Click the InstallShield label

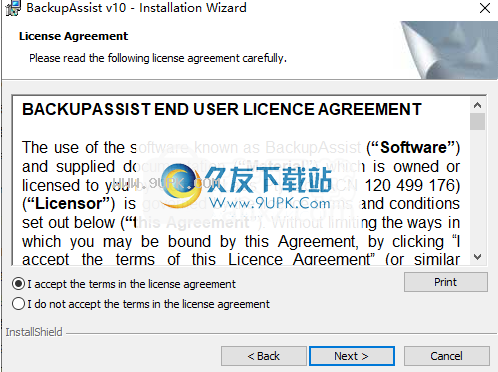point(34,332)
